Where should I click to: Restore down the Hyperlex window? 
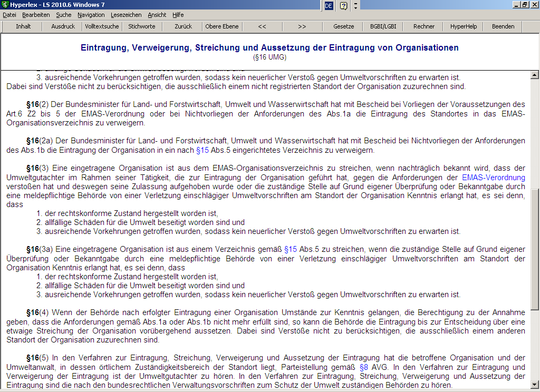point(525,5)
